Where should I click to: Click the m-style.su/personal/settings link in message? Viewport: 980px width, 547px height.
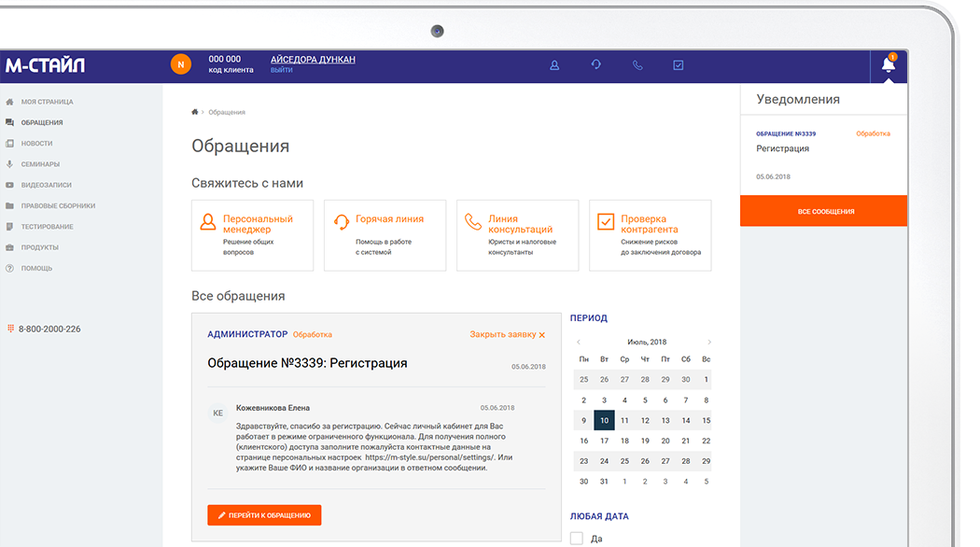[430, 457]
